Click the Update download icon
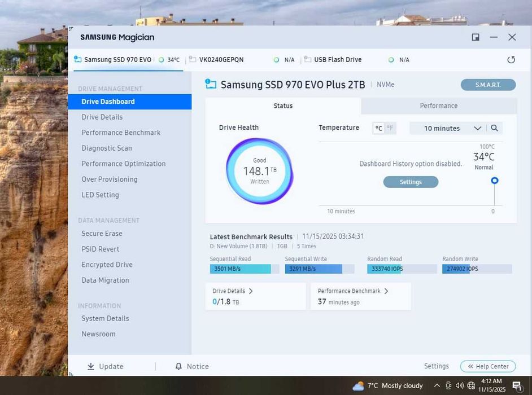This screenshot has width=532, height=395. 90,366
